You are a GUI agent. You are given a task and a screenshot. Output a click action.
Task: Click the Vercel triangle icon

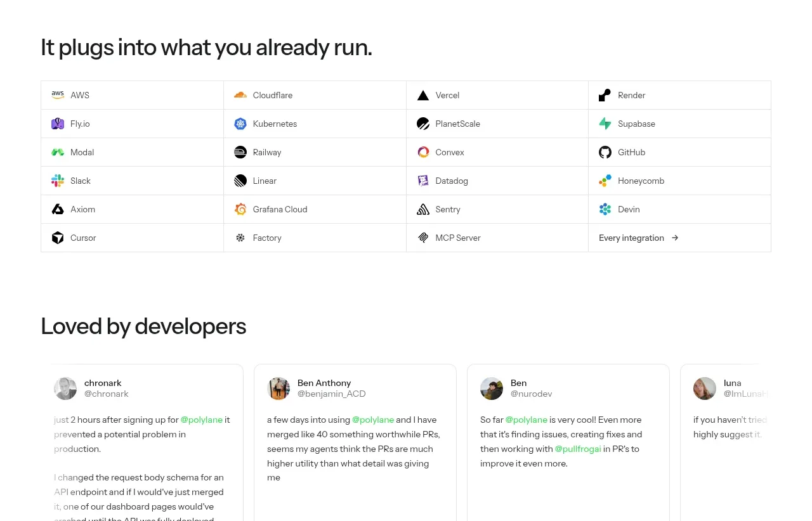[x=423, y=96]
